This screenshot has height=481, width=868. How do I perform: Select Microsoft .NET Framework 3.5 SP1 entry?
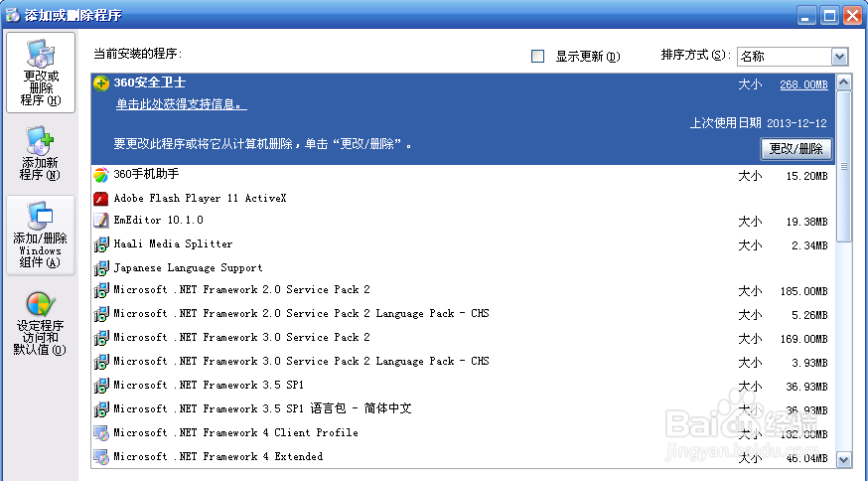tap(464, 386)
